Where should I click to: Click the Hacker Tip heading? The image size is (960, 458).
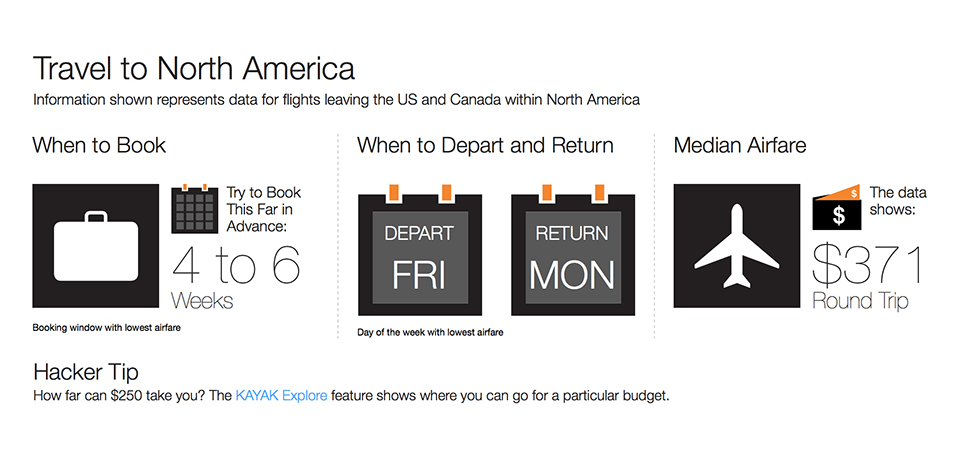click(x=86, y=372)
